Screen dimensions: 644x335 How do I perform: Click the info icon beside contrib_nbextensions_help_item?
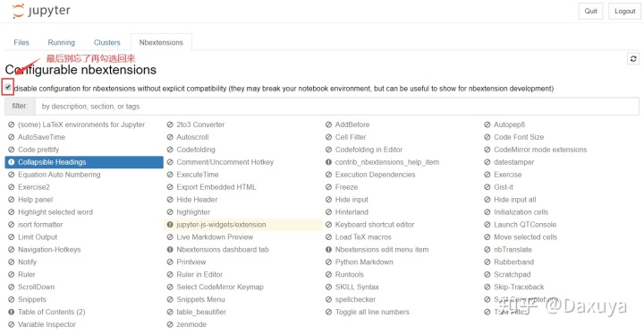(328, 162)
